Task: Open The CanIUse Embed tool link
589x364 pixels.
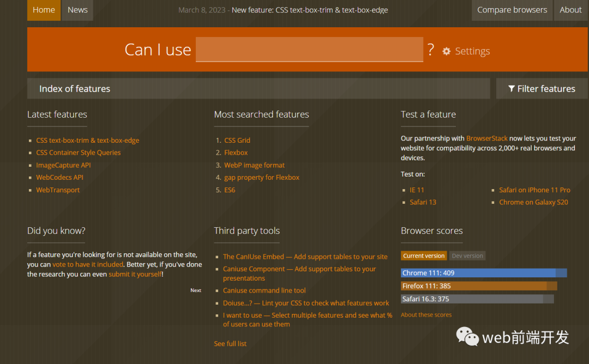Action: [305, 257]
